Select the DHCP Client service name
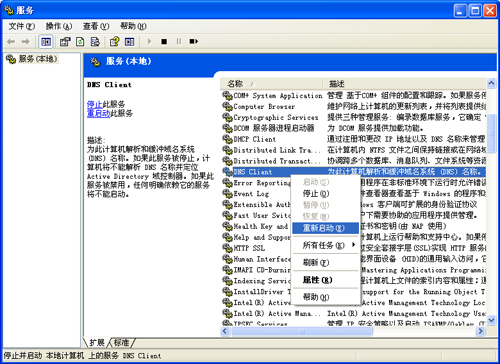 pyautogui.click(x=255, y=139)
